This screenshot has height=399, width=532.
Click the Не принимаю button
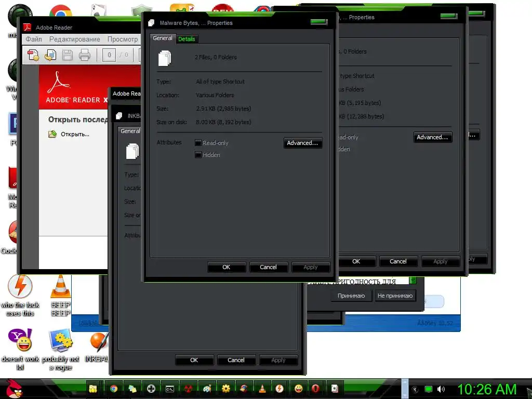[x=395, y=296]
